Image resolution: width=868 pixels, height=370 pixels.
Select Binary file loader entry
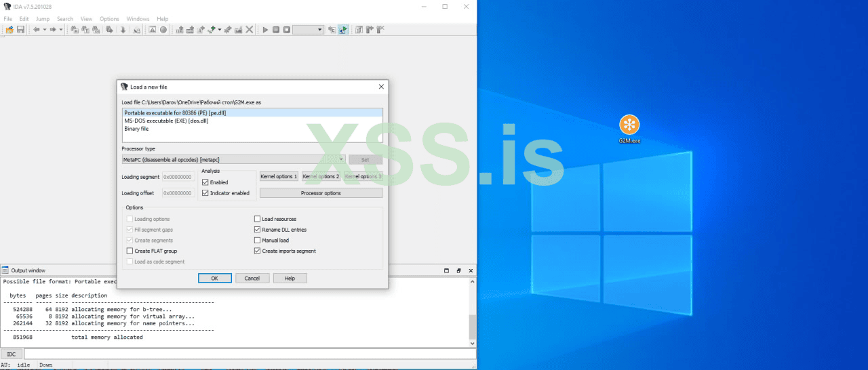[x=252, y=129]
